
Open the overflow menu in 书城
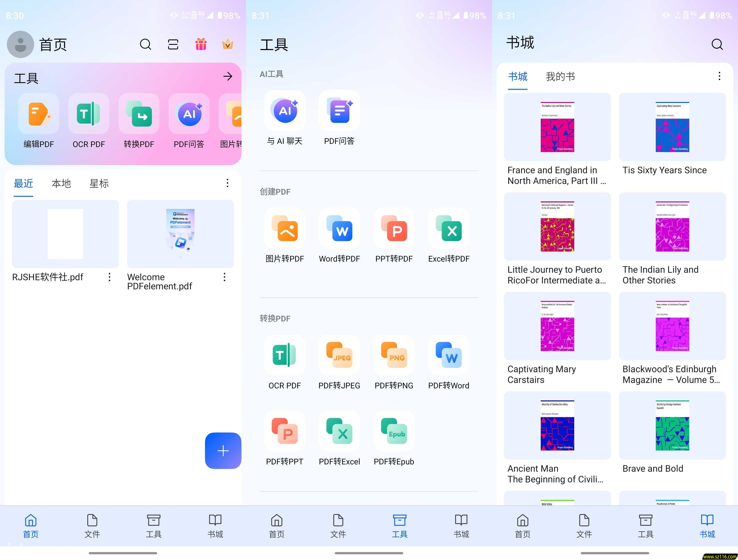pyautogui.click(x=719, y=76)
